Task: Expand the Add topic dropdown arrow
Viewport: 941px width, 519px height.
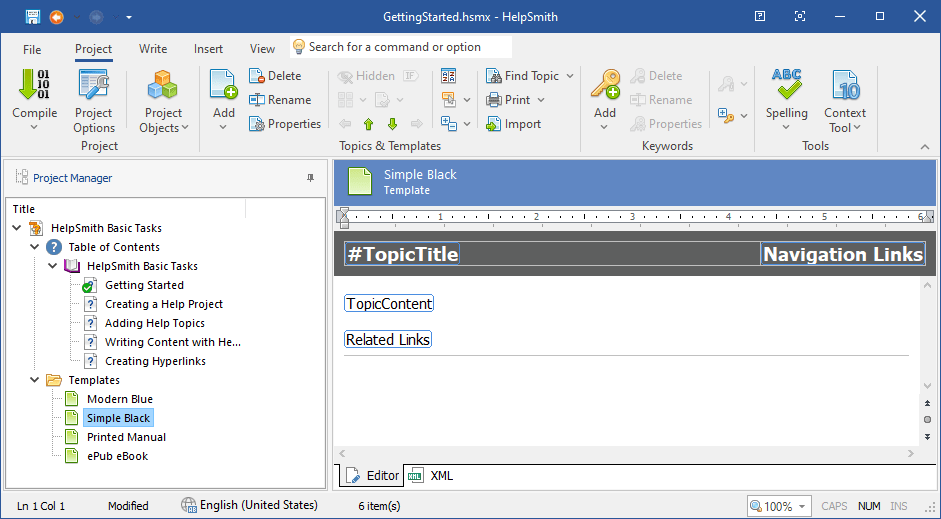Action: click(223, 127)
